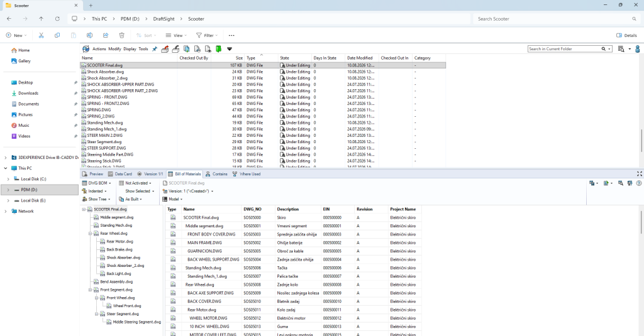Open Downloads in the navigation pane
The height and width of the screenshot is (336, 644).
tap(28, 93)
